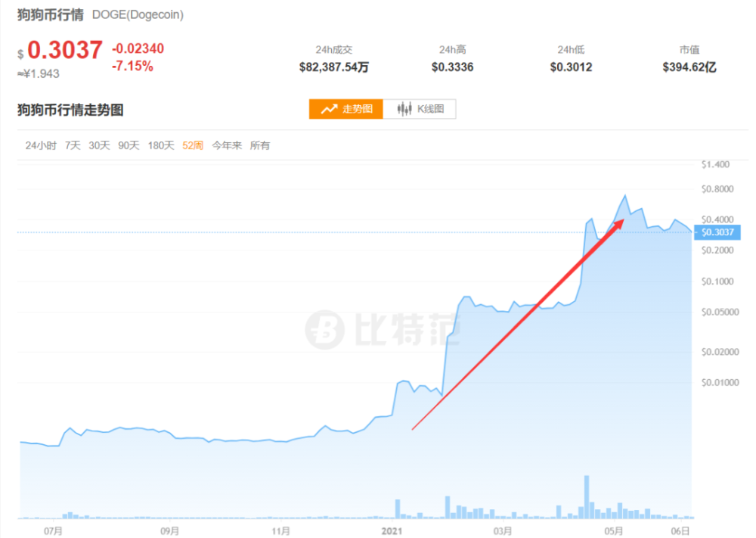Select the 90天 time range
Screen dimensions: 756x538
coord(129,145)
